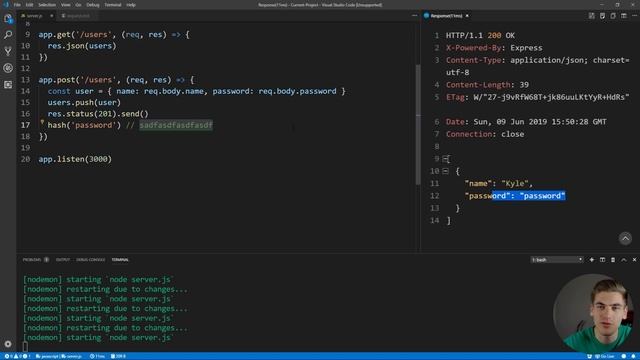Image resolution: width=640 pixels, height=360 pixels.
Task: Open the Debug view in activity bar
Action: (x=8, y=68)
